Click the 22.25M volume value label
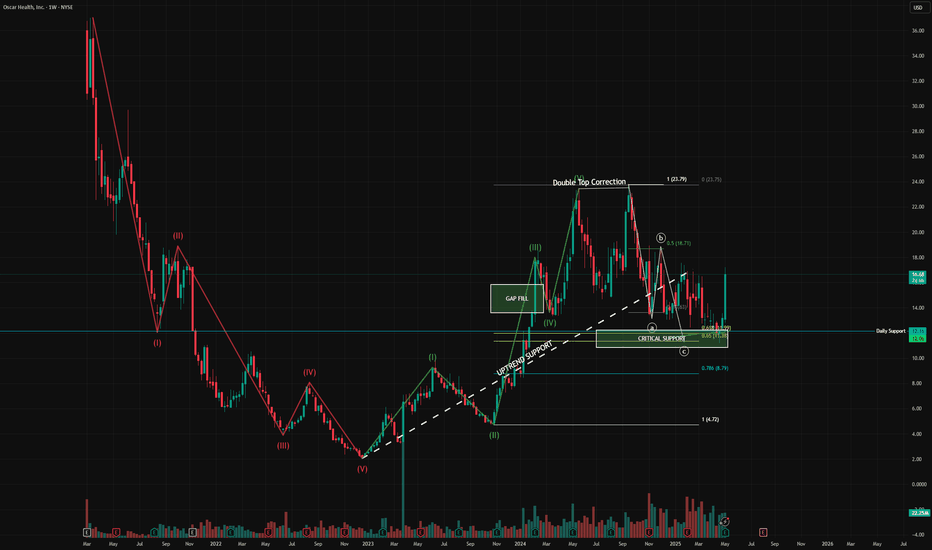This screenshot has width=932, height=550. coord(918,513)
